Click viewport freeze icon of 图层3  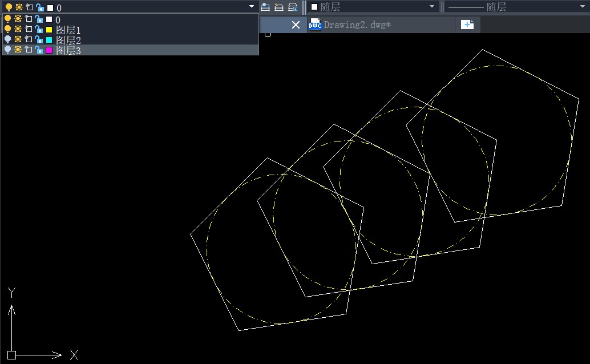pos(29,49)
